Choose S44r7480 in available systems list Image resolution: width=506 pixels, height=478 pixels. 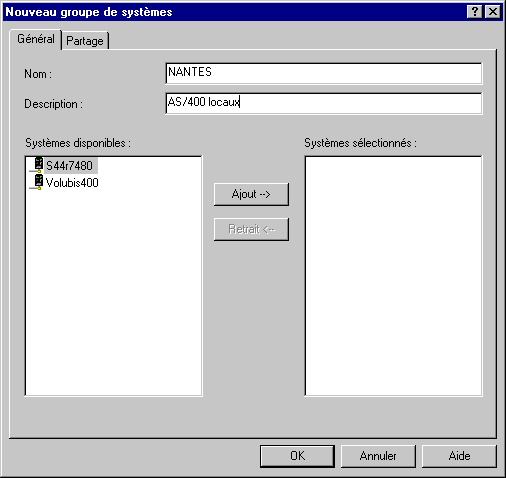69,166
